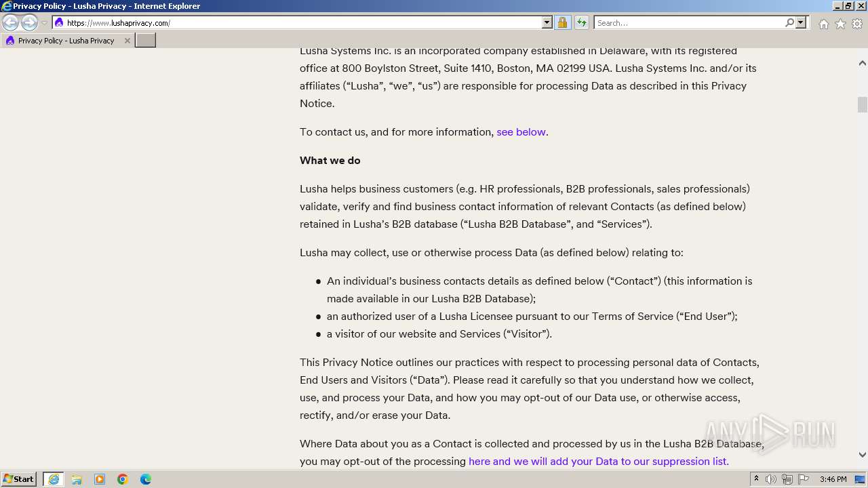Go forward with the browser Forward arrow

[29, 23]
